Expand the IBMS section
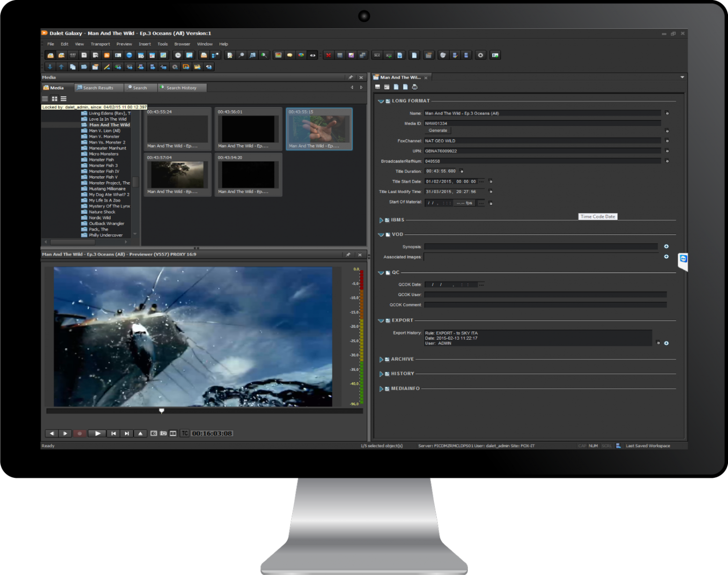Viewport: 728px width, 575px height. click(381, 220)
